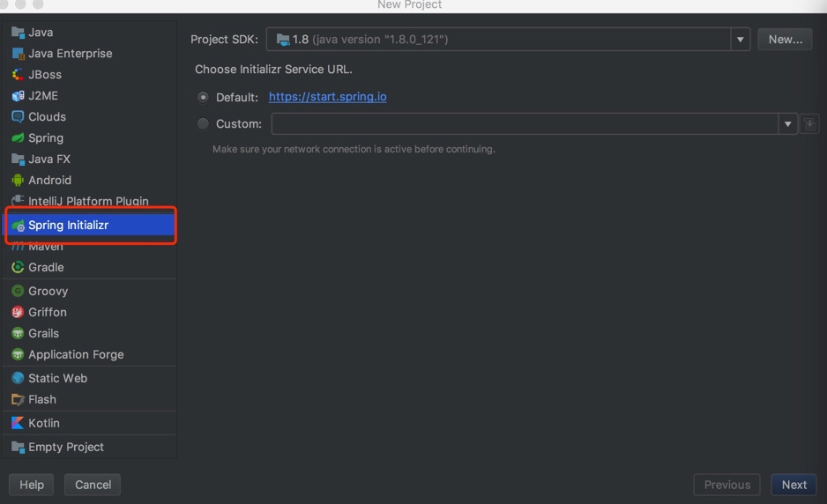Screen dimensions: 827x504
Task: Choose IntelliJ Platform Plugin entry
Action: point(90,201)
